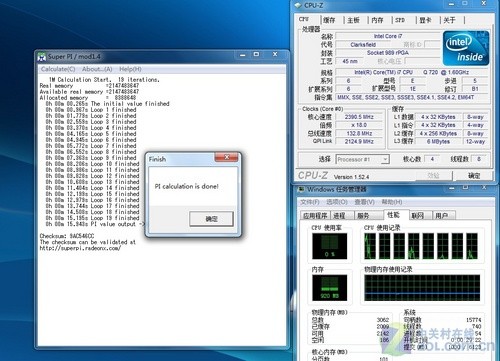This screenshot has height=361, width=500.
Task: Click the PI value output line
Action: 95,224
